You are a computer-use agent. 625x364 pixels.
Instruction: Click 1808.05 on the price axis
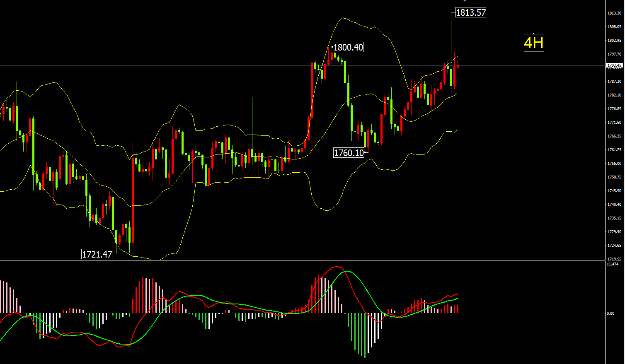(x=614, y=27)
